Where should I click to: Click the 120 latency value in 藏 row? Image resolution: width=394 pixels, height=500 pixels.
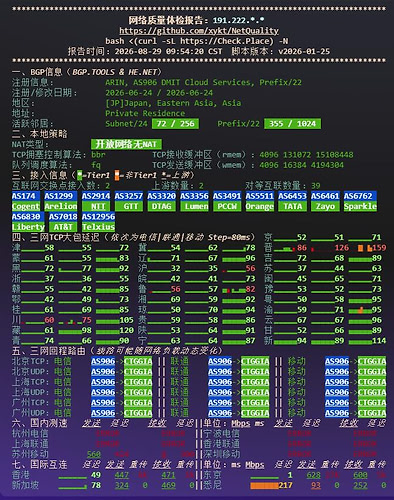click(x=126, y=330)
